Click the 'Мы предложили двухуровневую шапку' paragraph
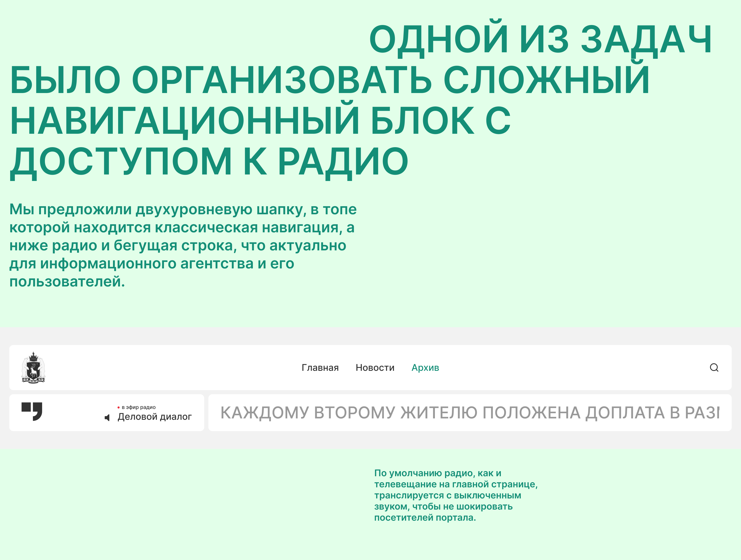Screen dimensions: 741x560 (182, 245)
